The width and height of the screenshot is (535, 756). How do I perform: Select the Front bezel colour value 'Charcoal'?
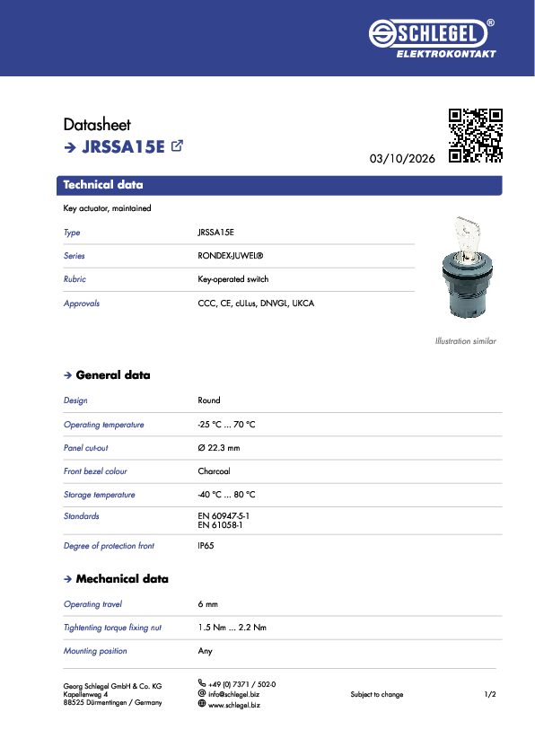pyautogui.click(x=214, y=471)
